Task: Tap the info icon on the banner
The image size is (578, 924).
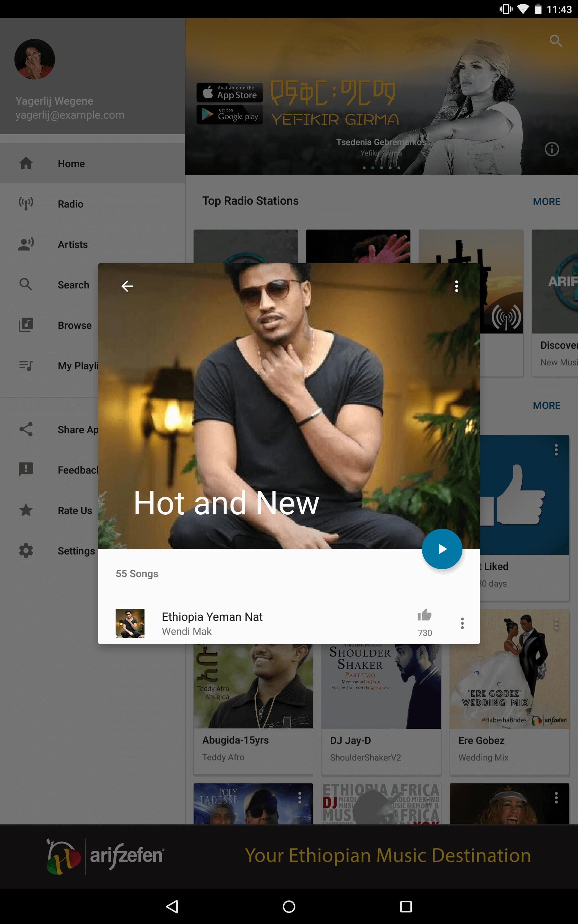Action: pos(552,149)
